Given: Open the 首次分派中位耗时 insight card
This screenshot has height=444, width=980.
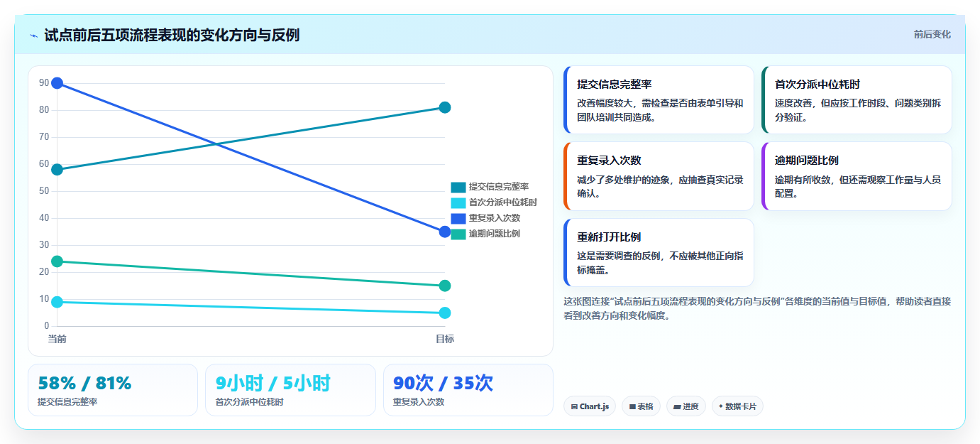Looking at the screenshot, I should [x=857, y=100].
